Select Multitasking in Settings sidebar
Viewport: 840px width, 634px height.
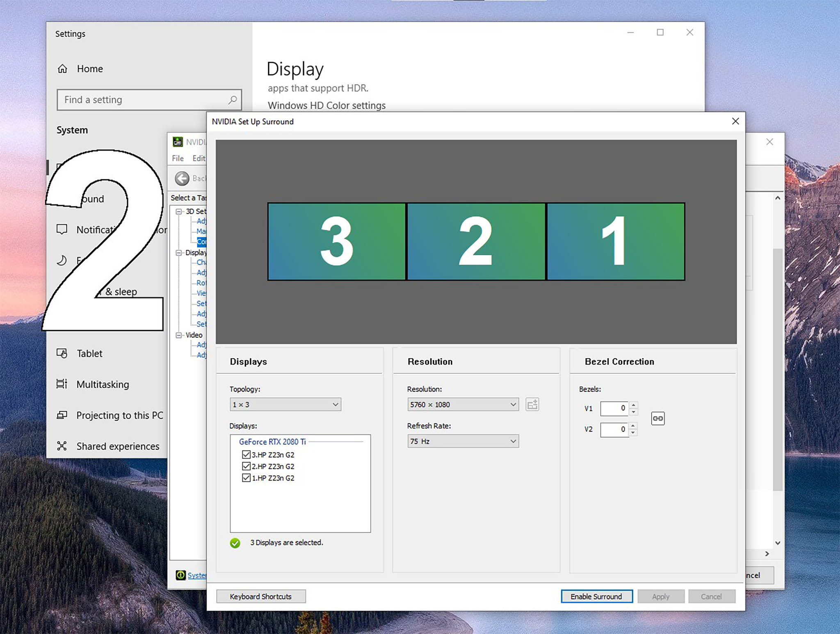[x=103, y=385]
